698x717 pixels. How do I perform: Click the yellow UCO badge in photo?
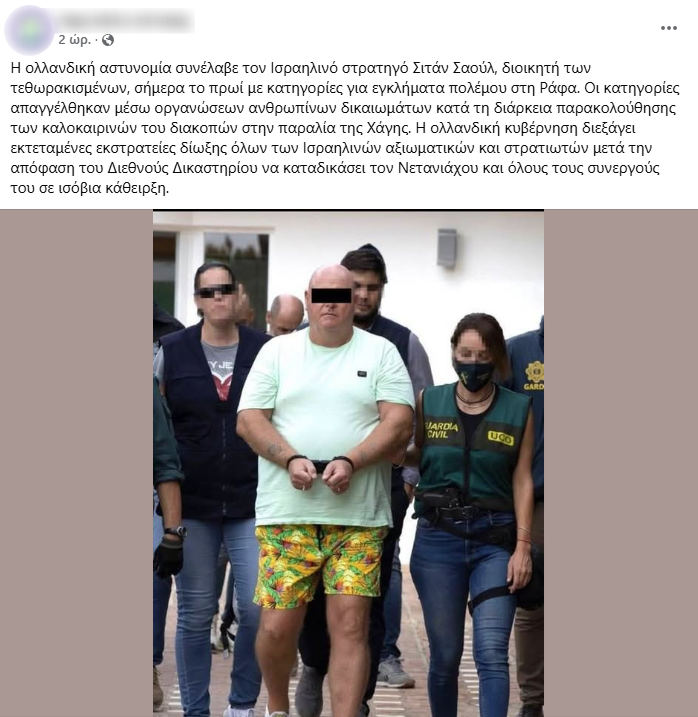(501, 438)
